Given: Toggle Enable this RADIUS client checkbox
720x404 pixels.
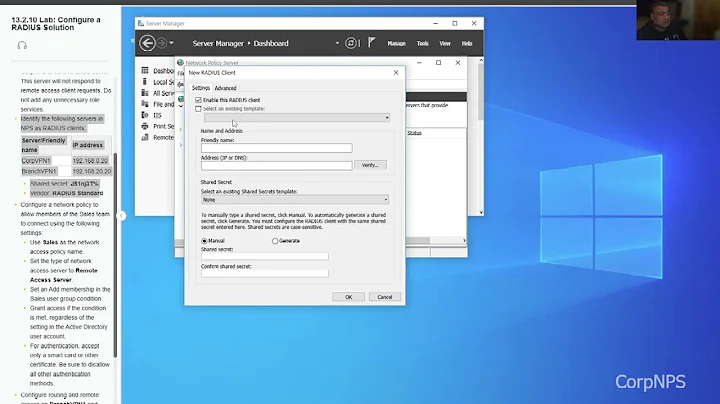Looking at the screenshot, I should click(x=198, y=100).
